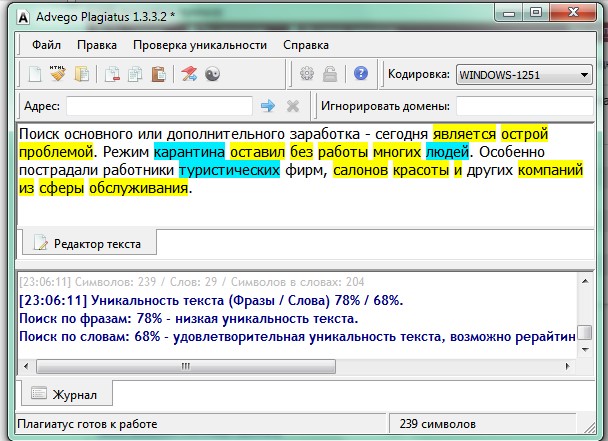Select the Журнал tab
Viewport: 608px width, 441px height.
[67, 394]
